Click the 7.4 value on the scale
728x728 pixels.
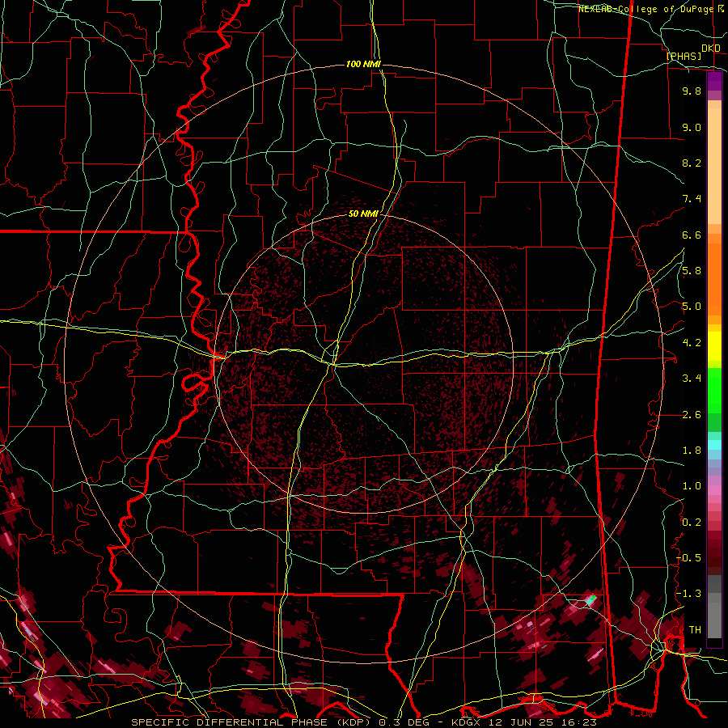(692, 199)
